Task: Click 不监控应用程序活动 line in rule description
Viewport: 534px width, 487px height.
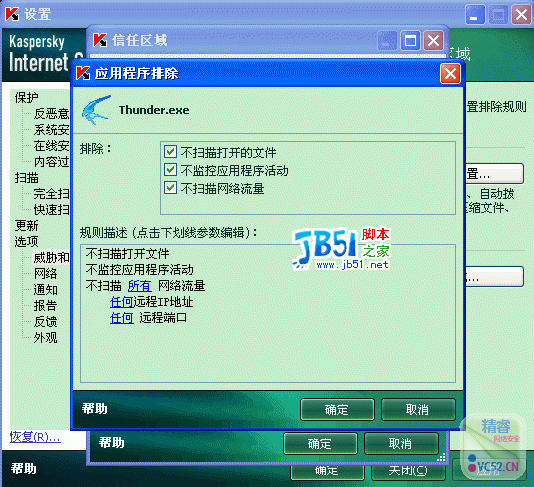Action: pyautogui.click(x=139, y=270)
